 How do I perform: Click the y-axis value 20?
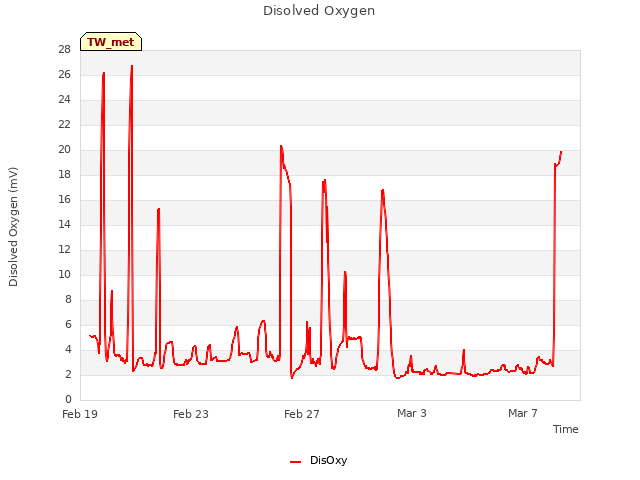click(64, 149)
